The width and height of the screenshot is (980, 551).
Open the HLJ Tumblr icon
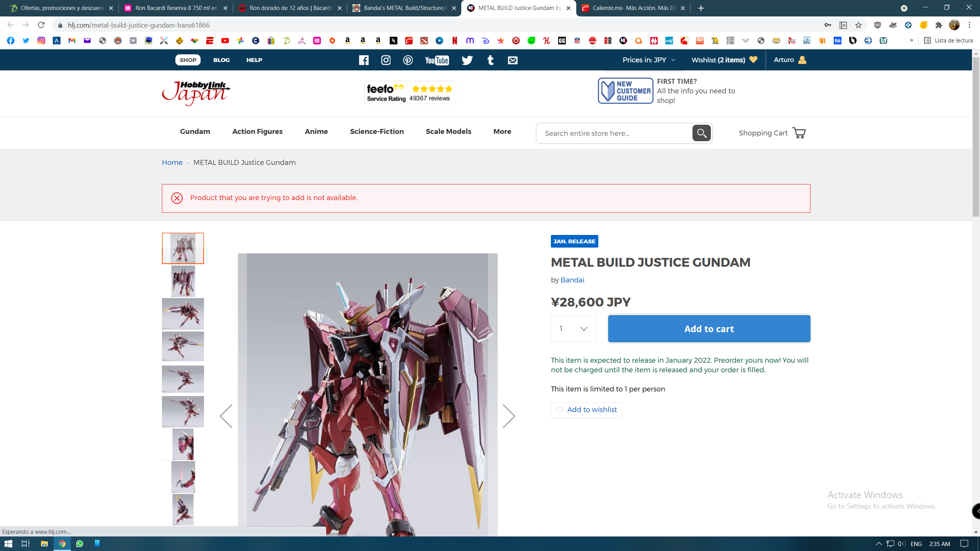click(x=490, y=60)
